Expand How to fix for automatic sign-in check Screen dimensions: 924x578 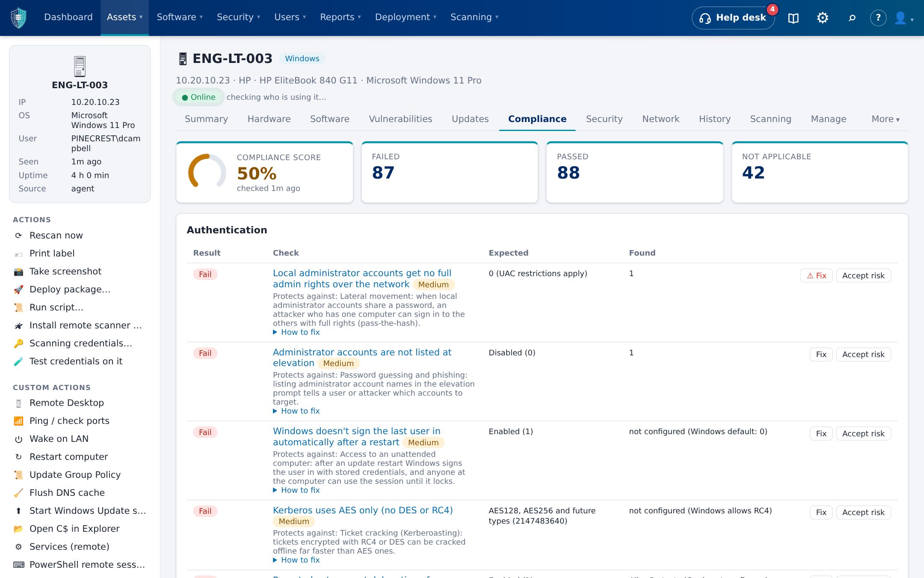[x=296, y=490]
